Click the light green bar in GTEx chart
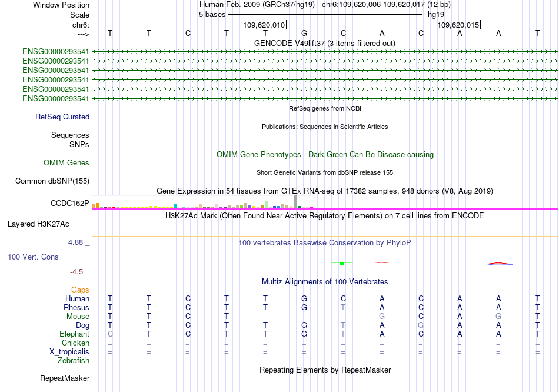 tap(266, 205)
